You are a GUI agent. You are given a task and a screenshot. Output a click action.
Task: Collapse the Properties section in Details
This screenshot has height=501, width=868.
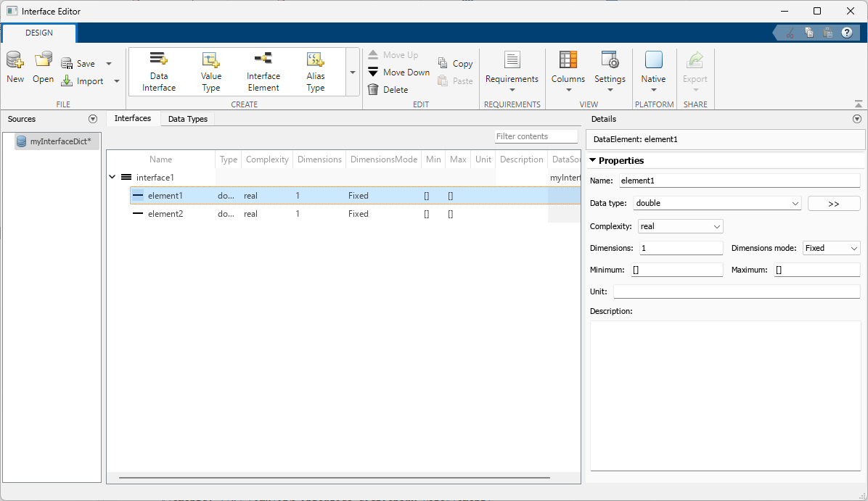click(x=593, y=160)
